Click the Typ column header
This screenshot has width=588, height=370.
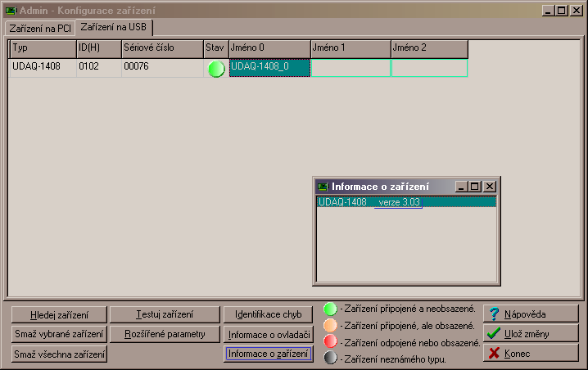coord(43,49)
